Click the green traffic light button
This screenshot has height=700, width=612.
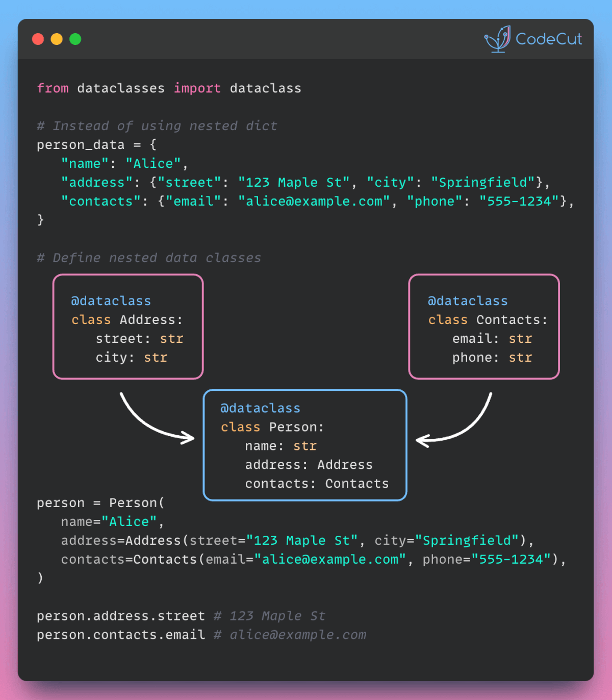pyautogui.click(x=75, y=39)
